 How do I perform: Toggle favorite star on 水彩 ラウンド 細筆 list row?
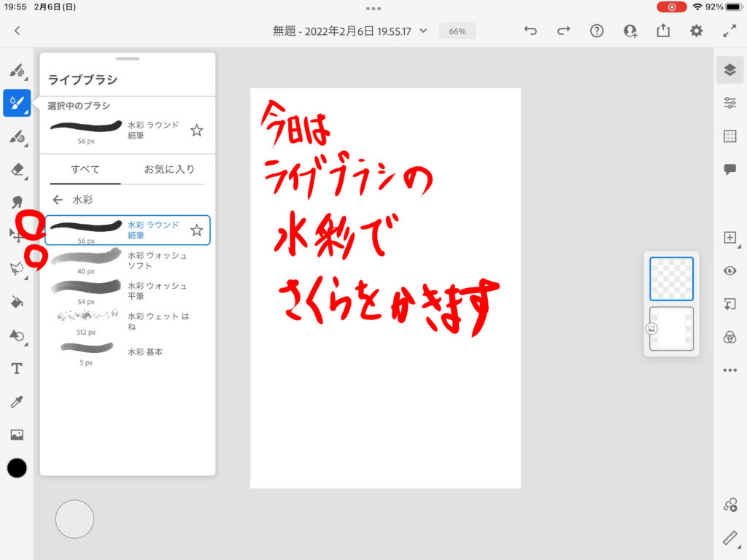196,230
